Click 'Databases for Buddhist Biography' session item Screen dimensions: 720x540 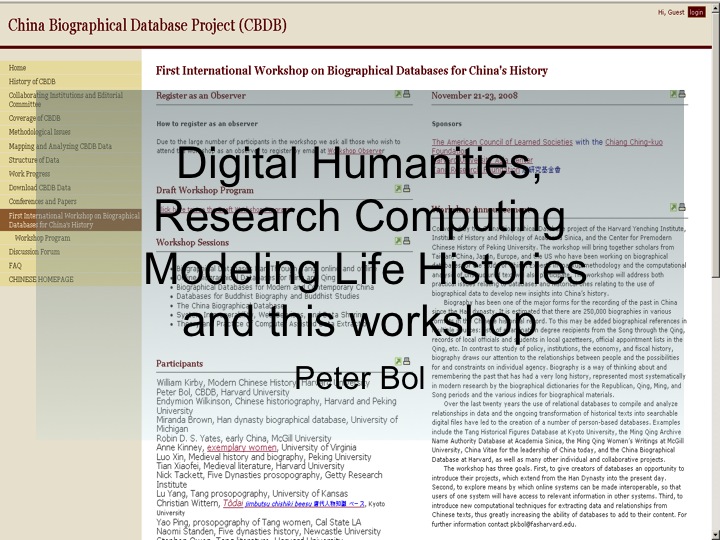click(268, 296)
